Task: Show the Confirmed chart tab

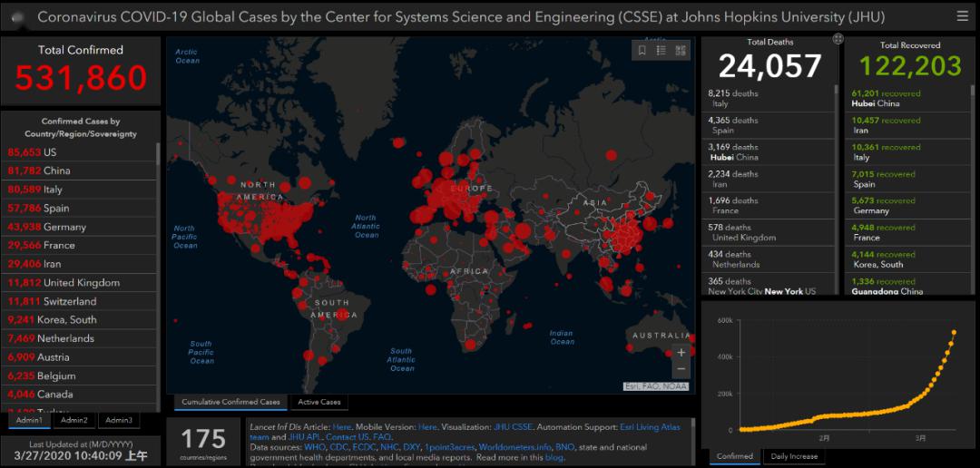Action: [734, 456]
